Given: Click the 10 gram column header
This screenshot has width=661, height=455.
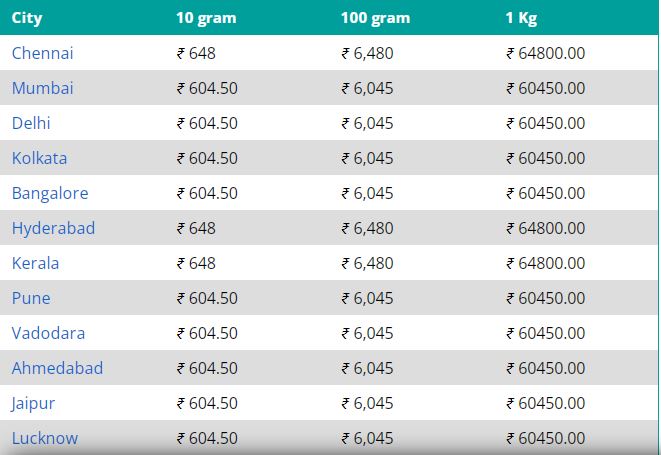Looking at the screenshot, I should coord(206,18).
